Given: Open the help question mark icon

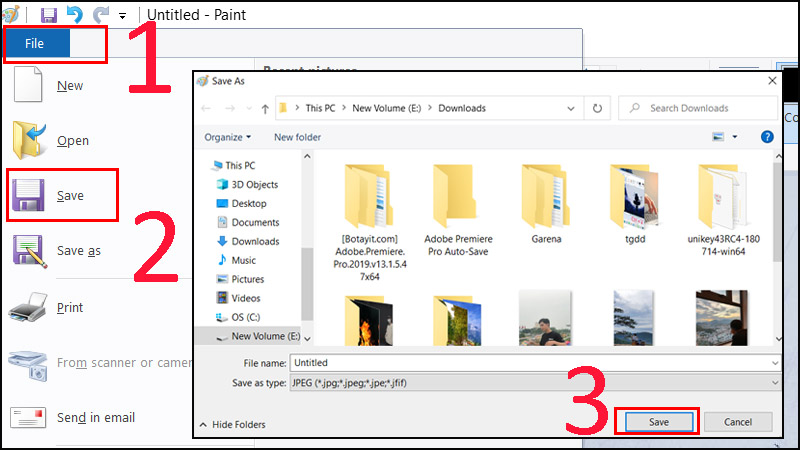Looking at the screenshot, I should (767, 136).
